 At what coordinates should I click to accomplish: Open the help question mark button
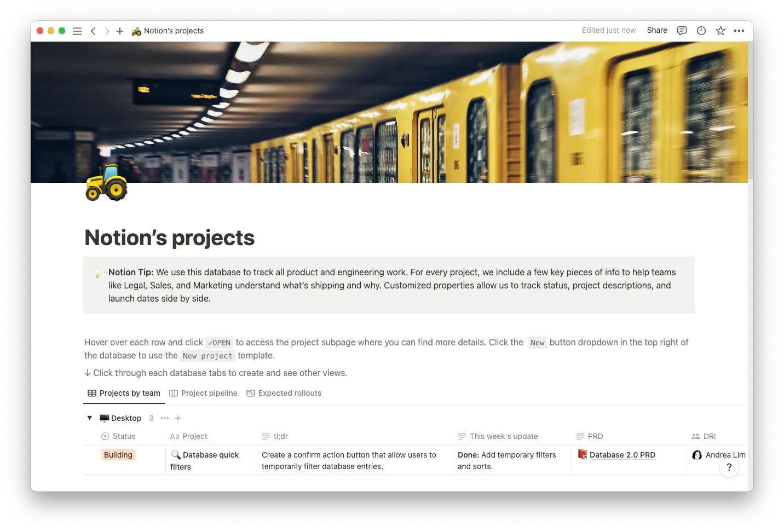tap(729, 467)
